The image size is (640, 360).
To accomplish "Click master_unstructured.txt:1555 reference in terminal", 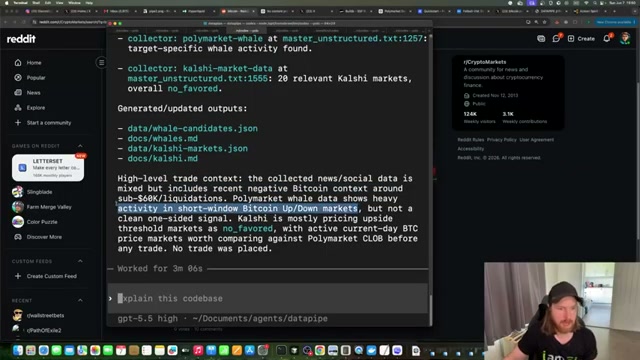I will point(198,78).
